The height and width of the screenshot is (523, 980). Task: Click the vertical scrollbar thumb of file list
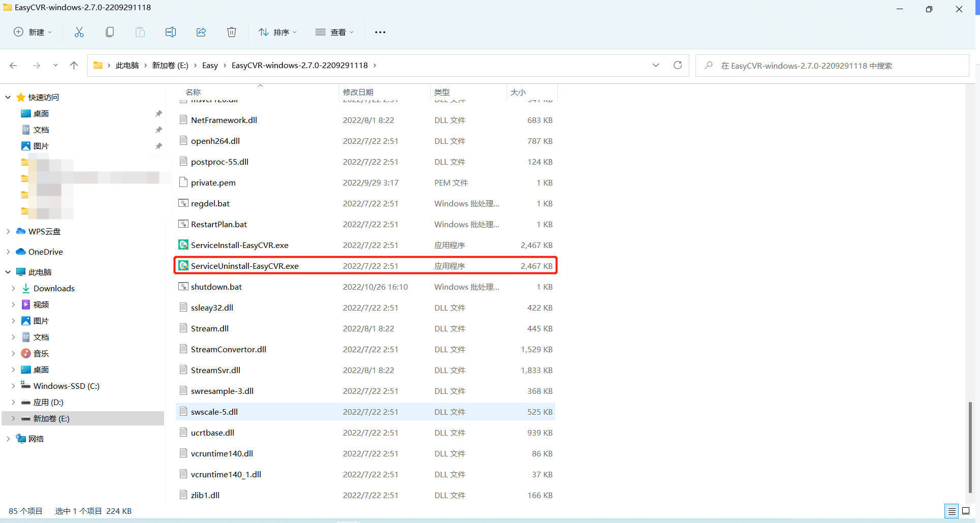[x=970, y=447]
